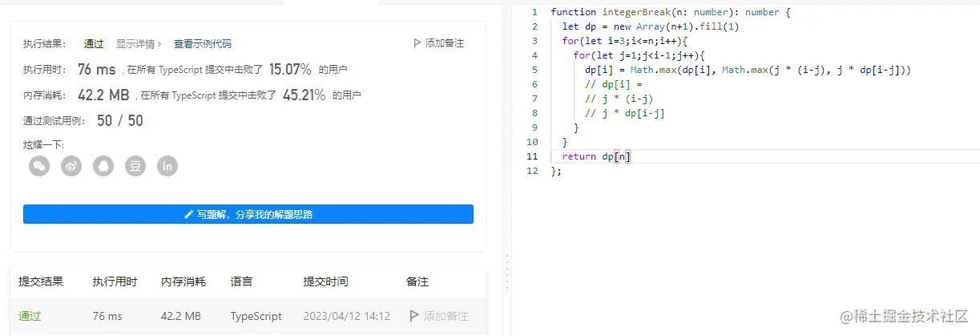The width and height of the screenshot is (980, 336).
Task: Share result via QQ icon
Action: coord(103,166)
